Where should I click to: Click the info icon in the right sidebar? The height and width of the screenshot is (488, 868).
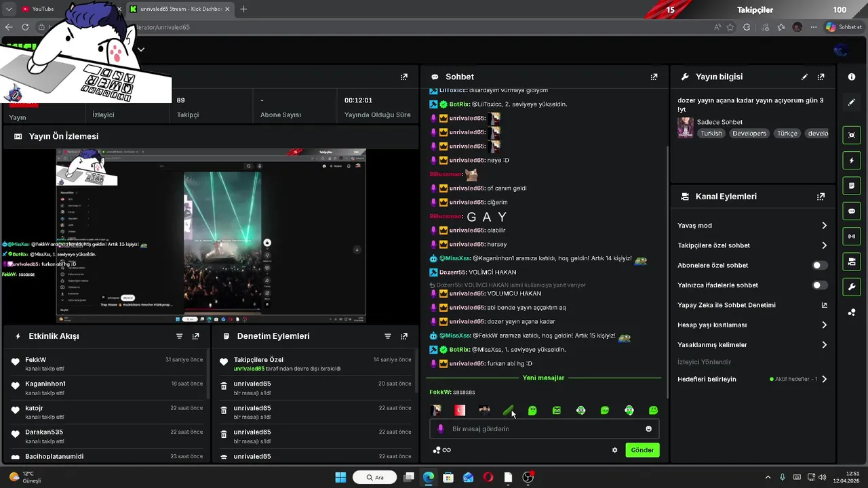click(x=852, y=77)
